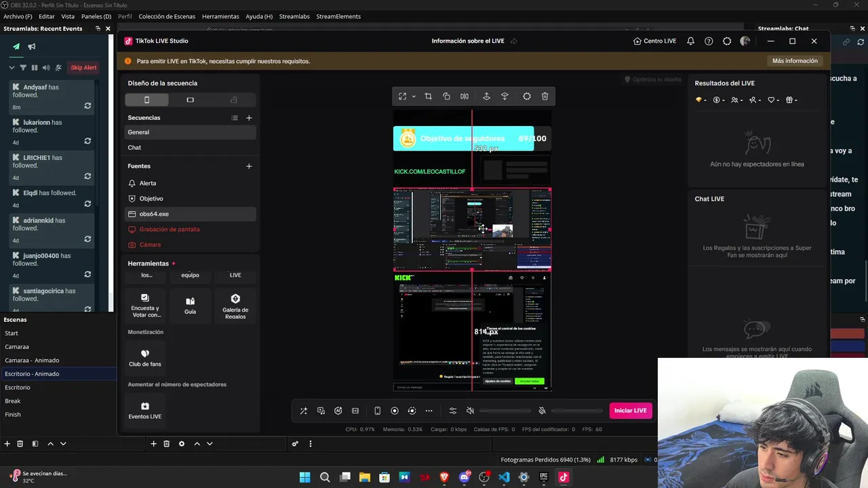
Task: Open the Guía tool
Action: tap(190, 306)
